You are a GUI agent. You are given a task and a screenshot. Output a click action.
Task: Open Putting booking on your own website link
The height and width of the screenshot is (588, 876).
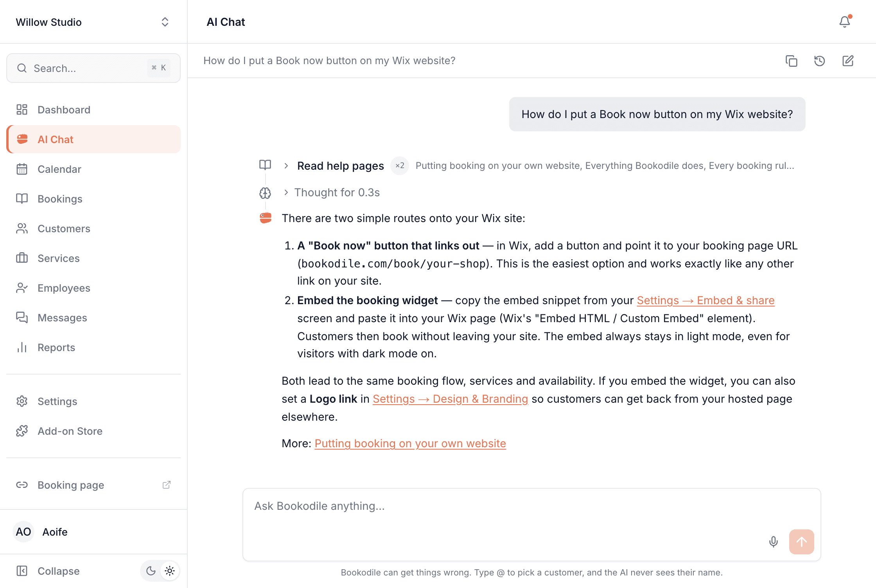[x=410, y=443]
